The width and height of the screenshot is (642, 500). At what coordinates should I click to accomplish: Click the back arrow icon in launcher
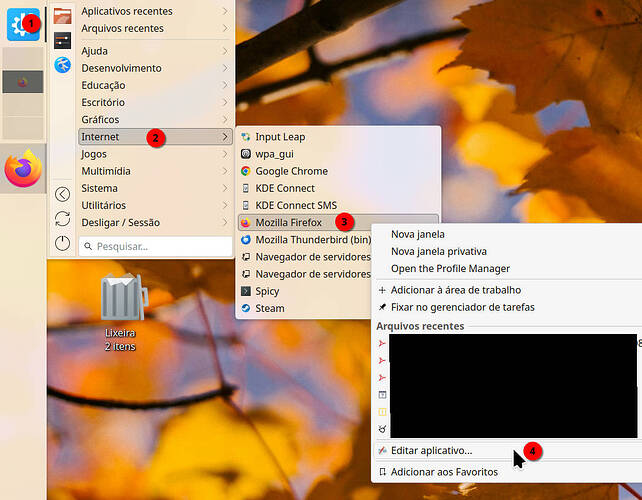coord(62,194)
